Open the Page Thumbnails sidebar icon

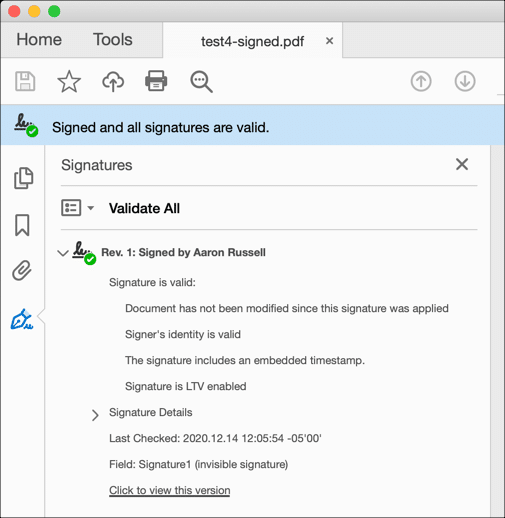coord(23,178)
